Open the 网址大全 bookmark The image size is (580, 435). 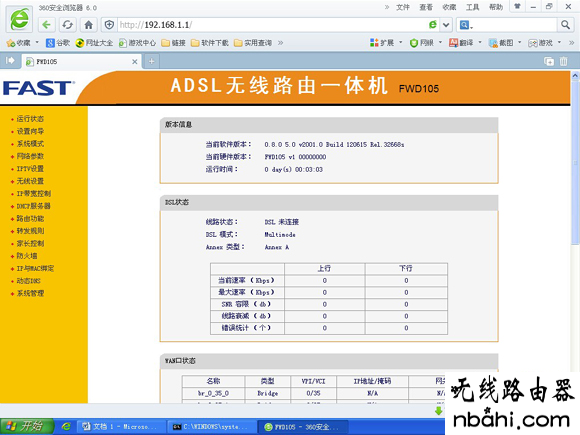pos(94,43)
